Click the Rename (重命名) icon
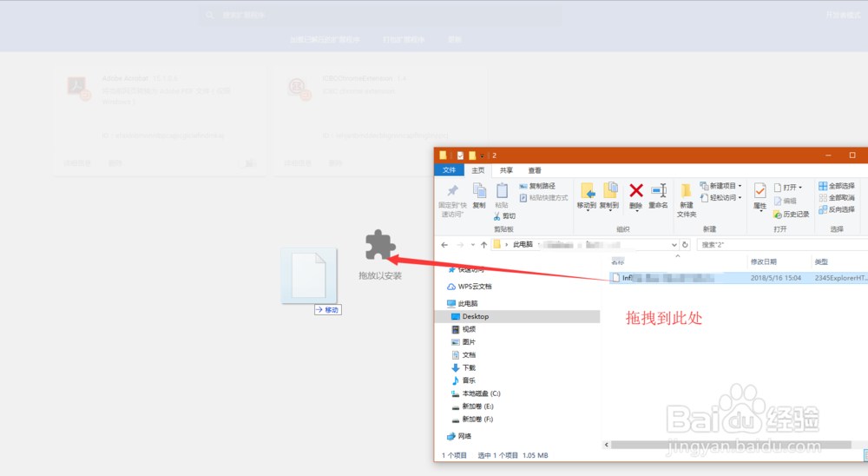This screenshot has width=868, height=476. (x=658, y=190)
